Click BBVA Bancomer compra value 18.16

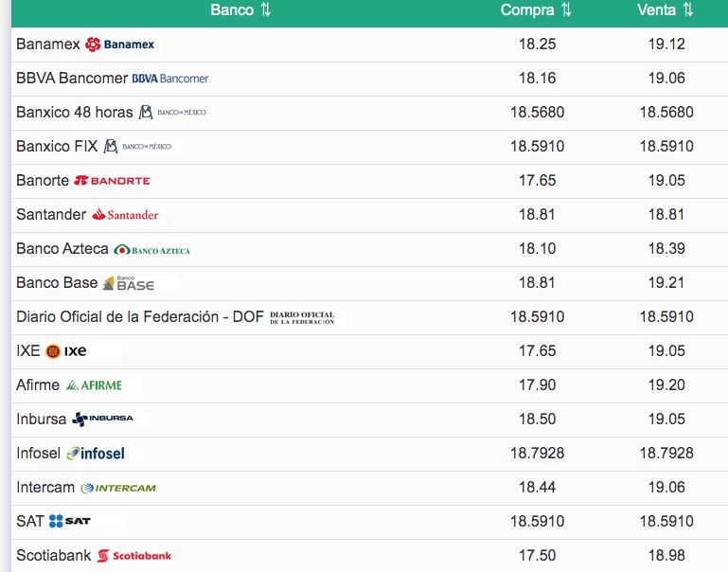(x=537, y=78)
